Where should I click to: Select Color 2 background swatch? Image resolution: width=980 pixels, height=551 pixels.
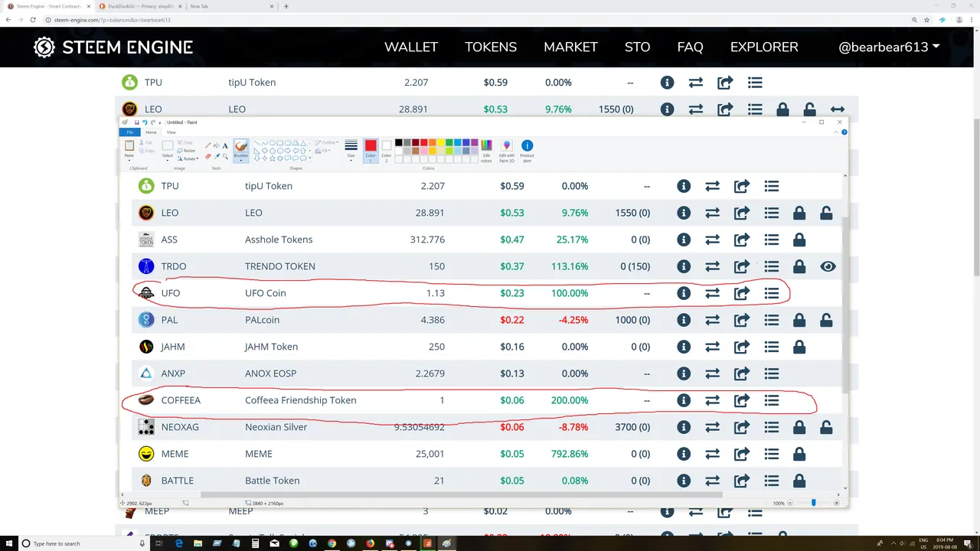(387, 150)
